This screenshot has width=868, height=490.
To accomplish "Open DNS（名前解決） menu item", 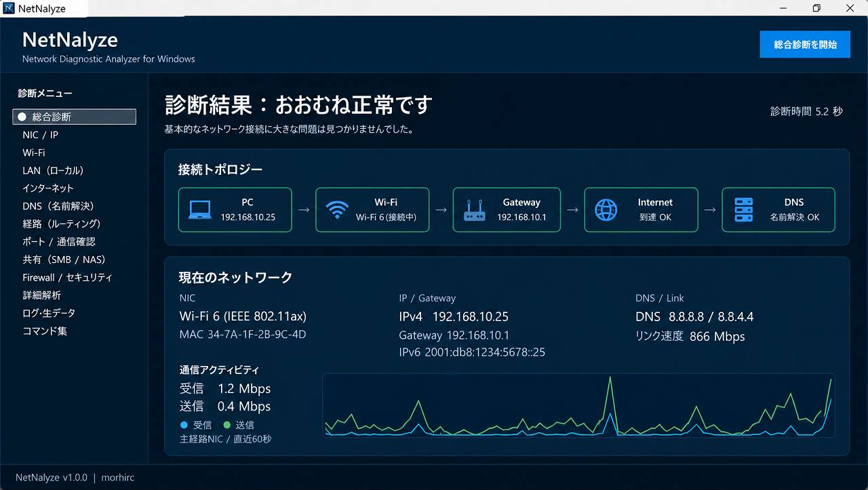I will [58, 205].
